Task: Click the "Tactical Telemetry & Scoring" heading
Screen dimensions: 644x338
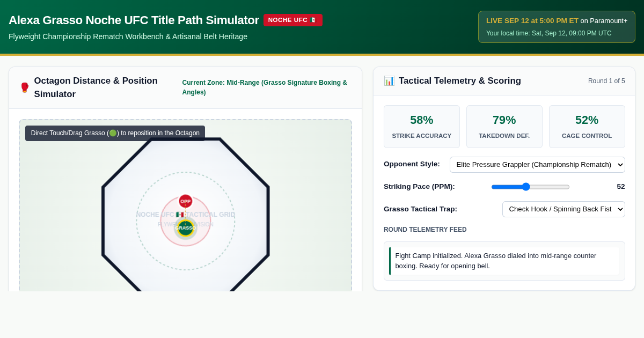Action: point(460,81)
